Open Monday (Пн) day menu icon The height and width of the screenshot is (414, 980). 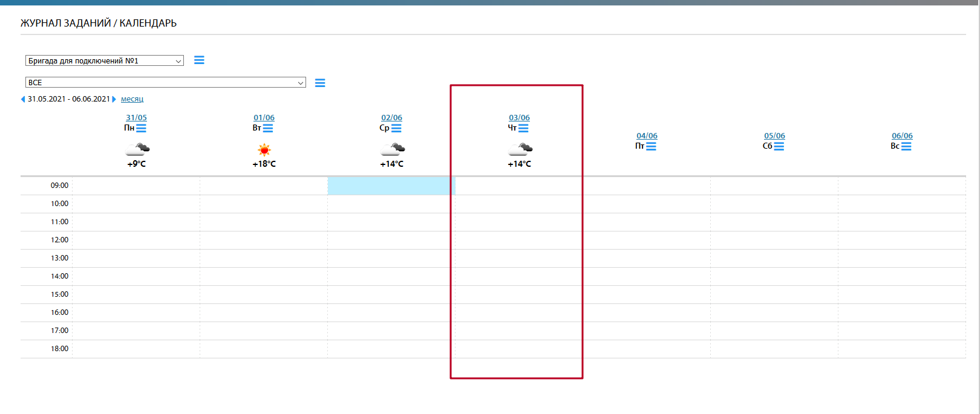tap(141, 128)
